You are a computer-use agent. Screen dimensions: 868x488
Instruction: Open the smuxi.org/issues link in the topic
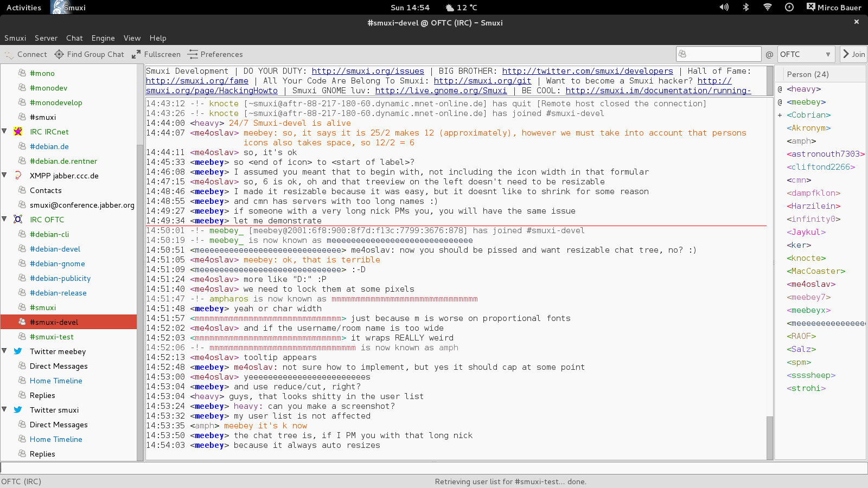coord(367,71)
